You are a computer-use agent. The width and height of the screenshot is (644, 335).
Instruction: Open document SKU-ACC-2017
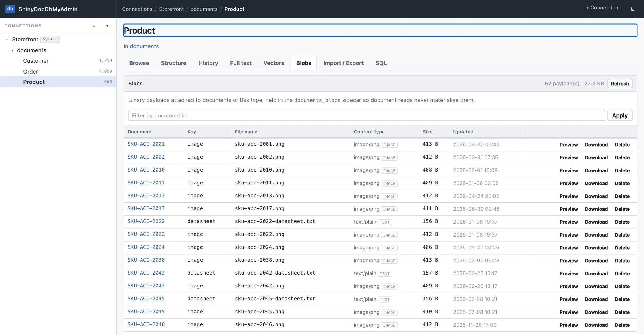click(x=146, y=208)
